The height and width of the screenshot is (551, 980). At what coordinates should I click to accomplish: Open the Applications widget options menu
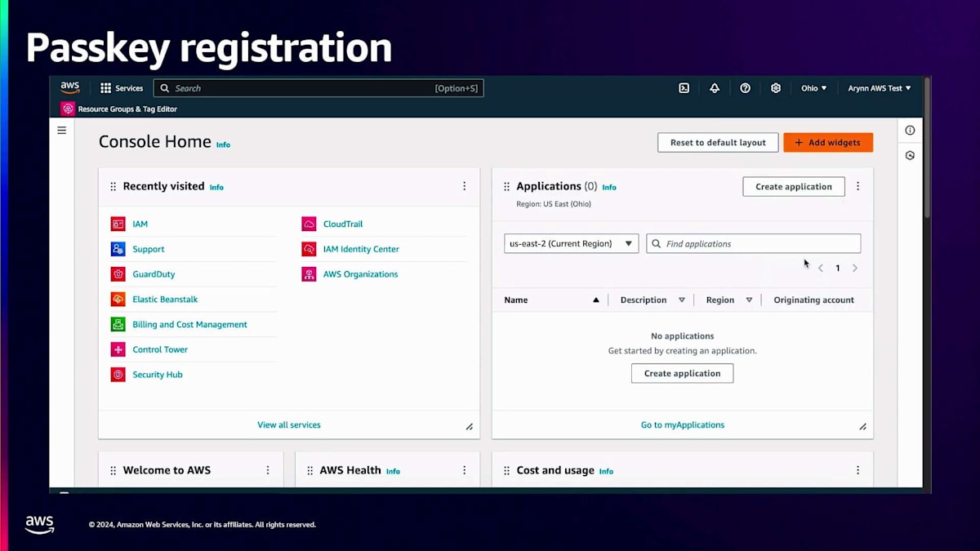pos(857,186)
